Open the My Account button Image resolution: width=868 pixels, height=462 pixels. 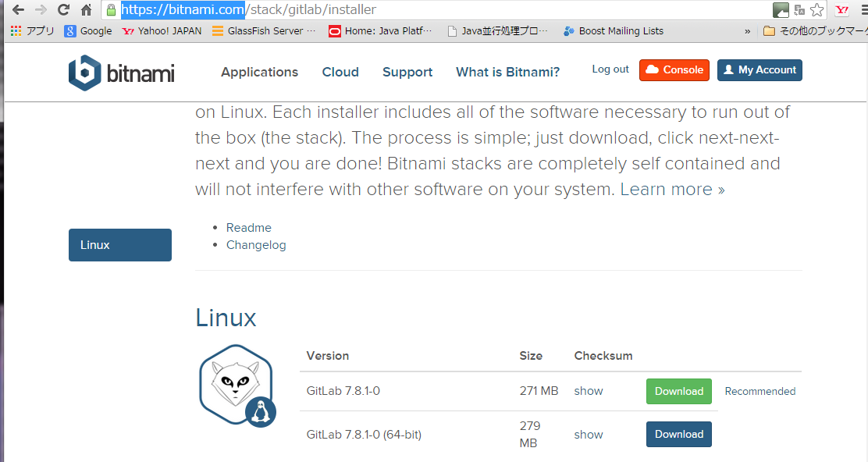[x=759, y=70]
